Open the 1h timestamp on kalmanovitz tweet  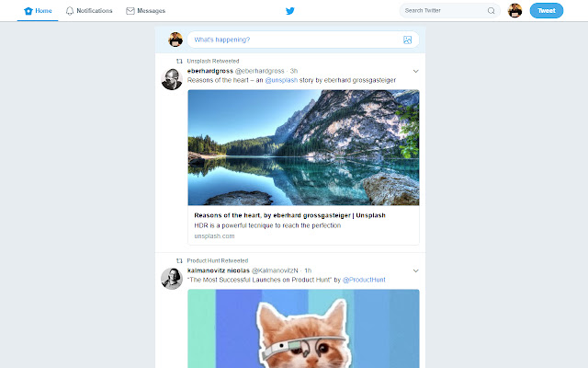coord(308,270)
